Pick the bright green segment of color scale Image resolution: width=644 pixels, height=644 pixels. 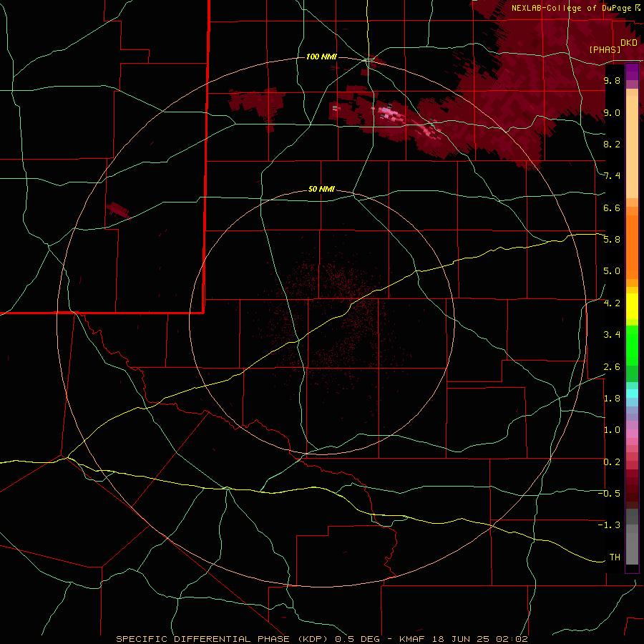click(632, 345)
